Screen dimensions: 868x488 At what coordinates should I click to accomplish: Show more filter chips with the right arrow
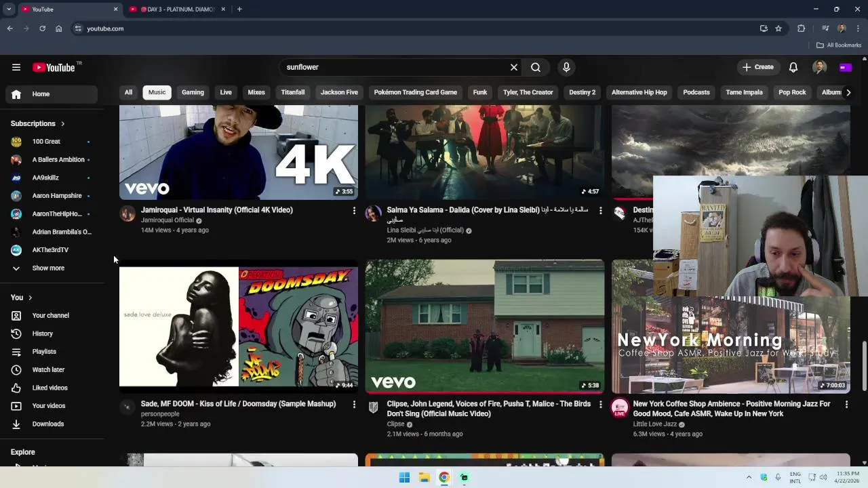[848, 92]
